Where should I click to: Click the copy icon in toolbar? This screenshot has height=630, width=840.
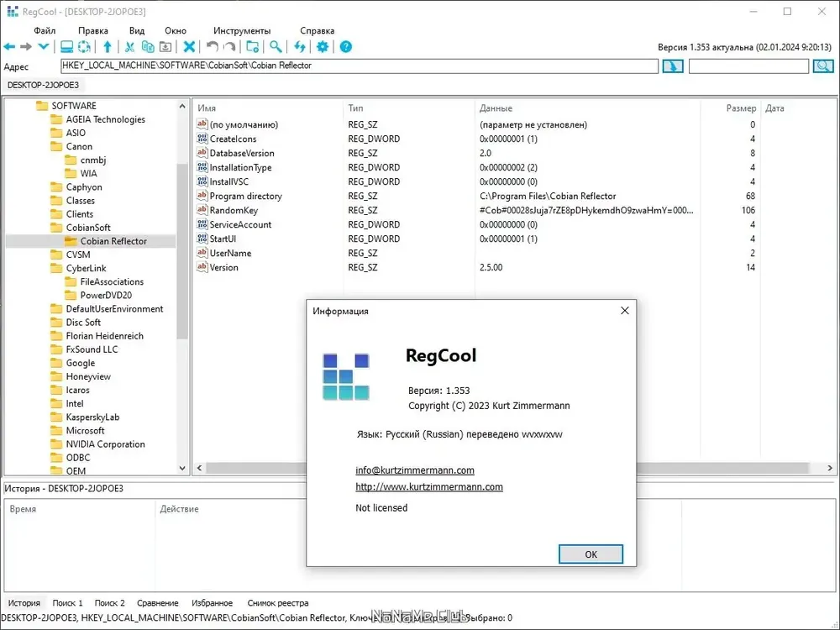point(147,47)
